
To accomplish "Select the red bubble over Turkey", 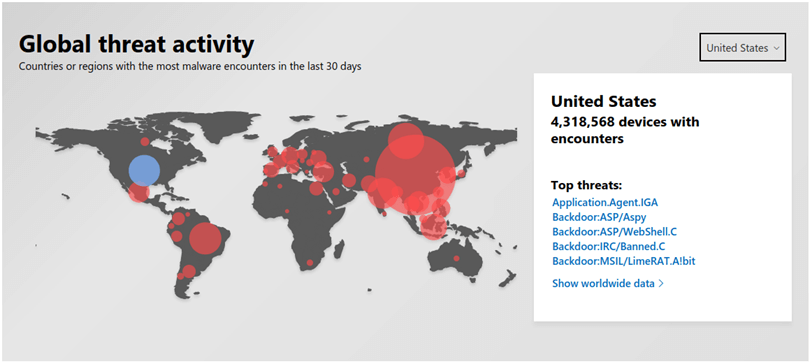I will click(x=323, y=171).
